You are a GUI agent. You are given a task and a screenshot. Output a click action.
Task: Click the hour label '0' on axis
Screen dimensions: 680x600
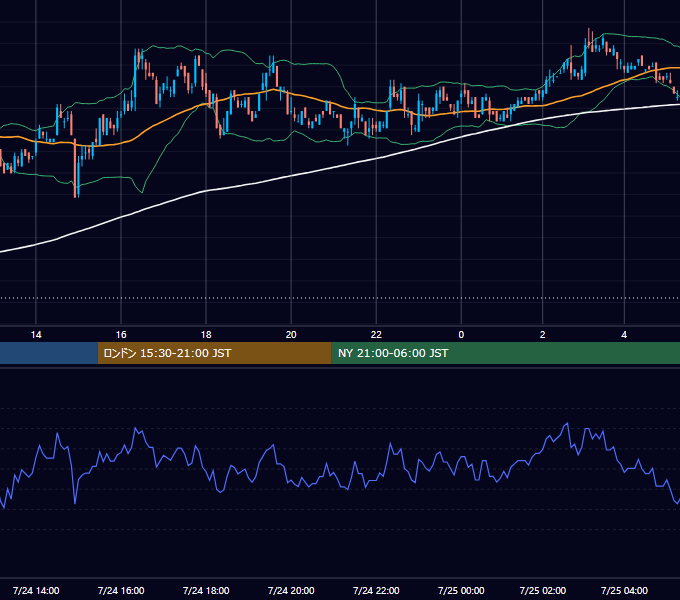tap(461, 335)
